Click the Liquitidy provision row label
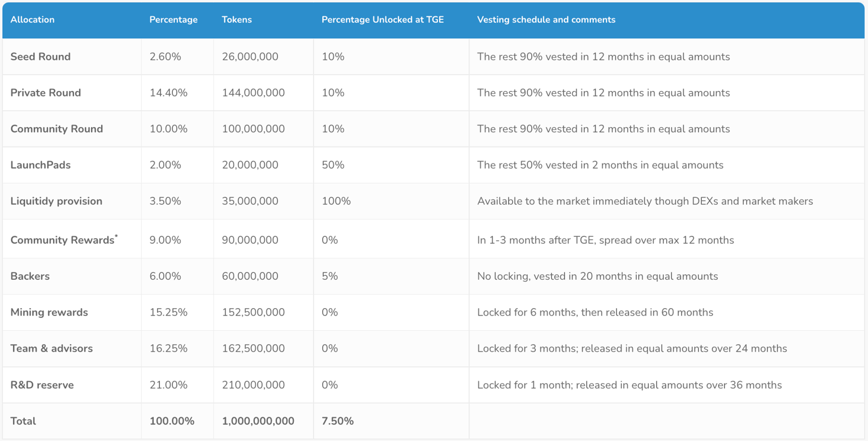Screen dimensions: 868x441 click(56, 201)
